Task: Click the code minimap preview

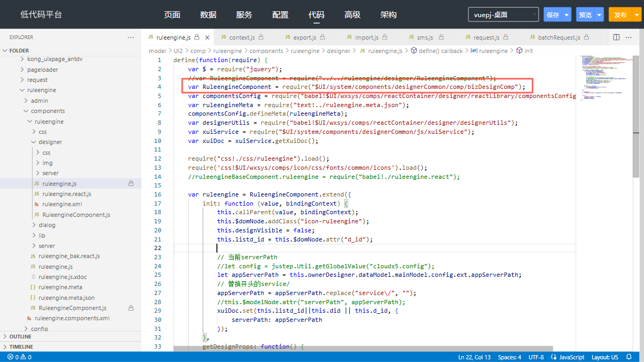Action: click(605, 78)
